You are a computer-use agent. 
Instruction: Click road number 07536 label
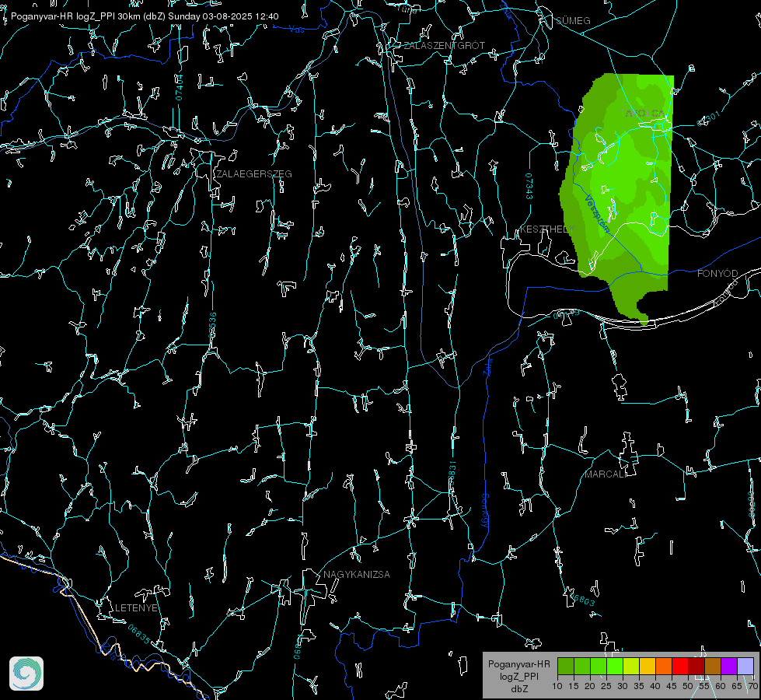coord(212,325)
